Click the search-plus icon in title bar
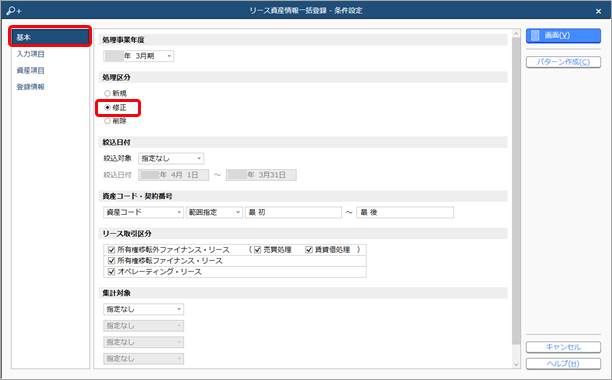 coord(13,11)
